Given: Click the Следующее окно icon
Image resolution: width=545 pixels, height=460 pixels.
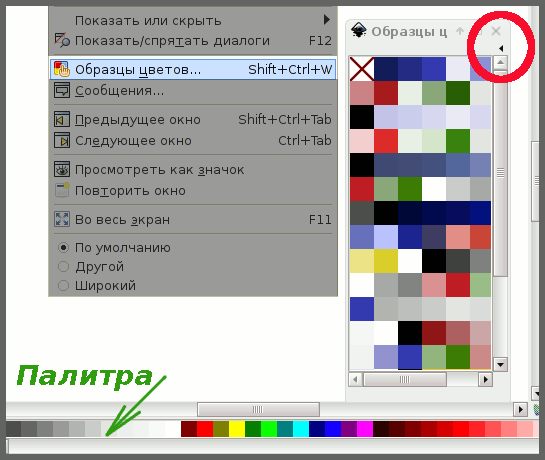Looking at the screenshot, I should [x=62, y=140].
